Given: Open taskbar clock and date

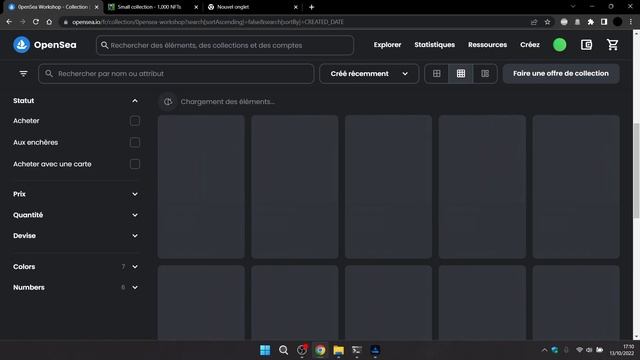Looking at the screenshot, I should (x=622, y=350).
